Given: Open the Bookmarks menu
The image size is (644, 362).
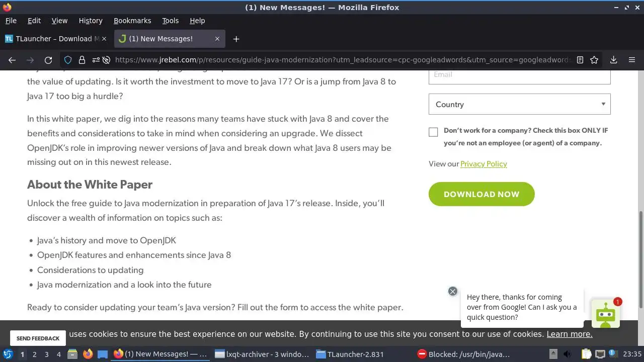Looking at the screenshot, I should [132, 21].
